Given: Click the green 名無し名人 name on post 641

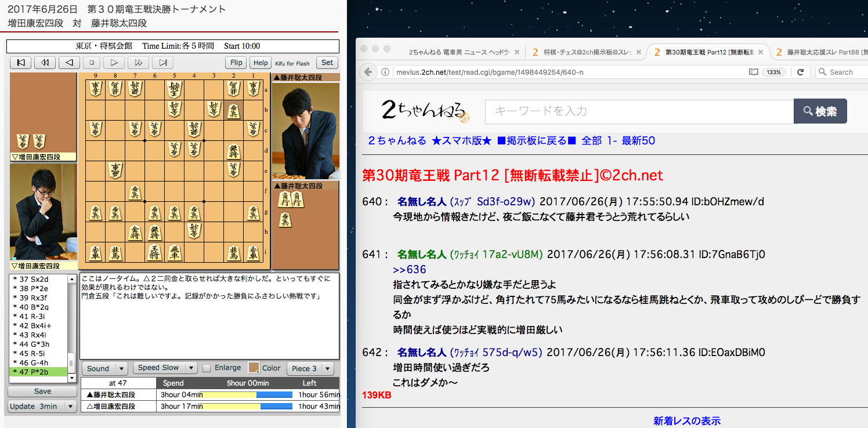Looking at the screenshot, I should pos(422,254).
